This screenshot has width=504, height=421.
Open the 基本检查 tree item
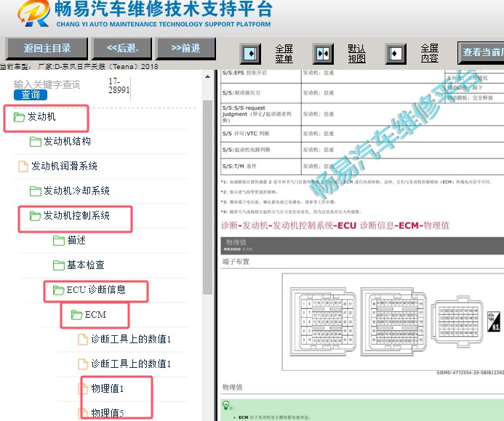pos(86,265)
